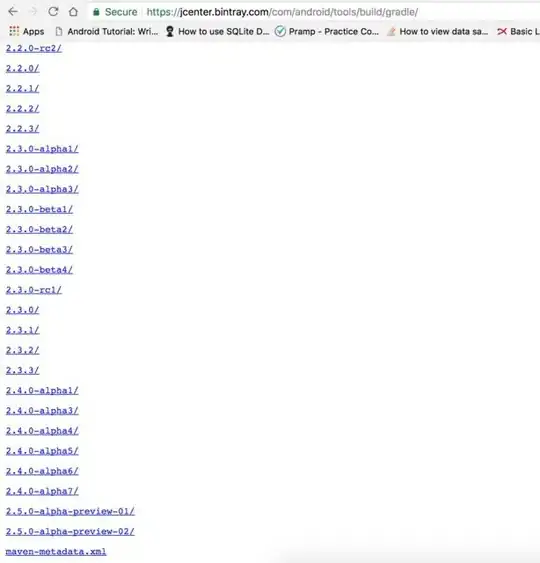
Task: Open the How to view data sa... bookmark
Action: tap(437, 32)
